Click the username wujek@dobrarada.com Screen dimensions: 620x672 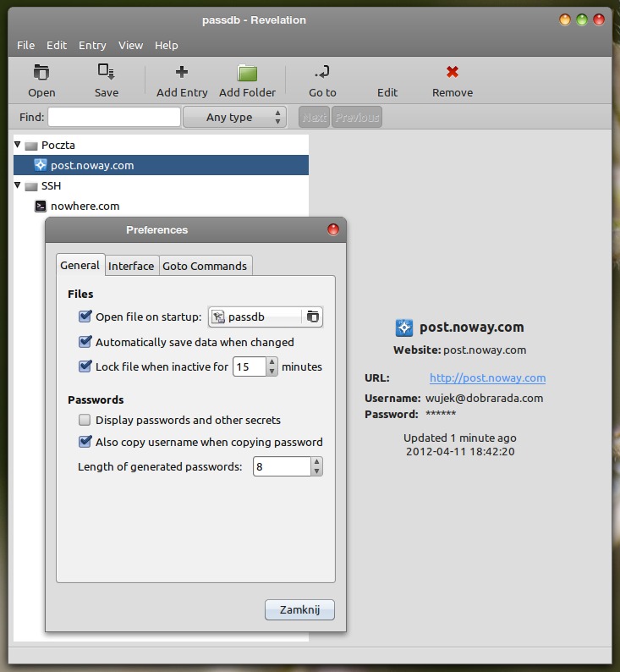click(484, 398)
